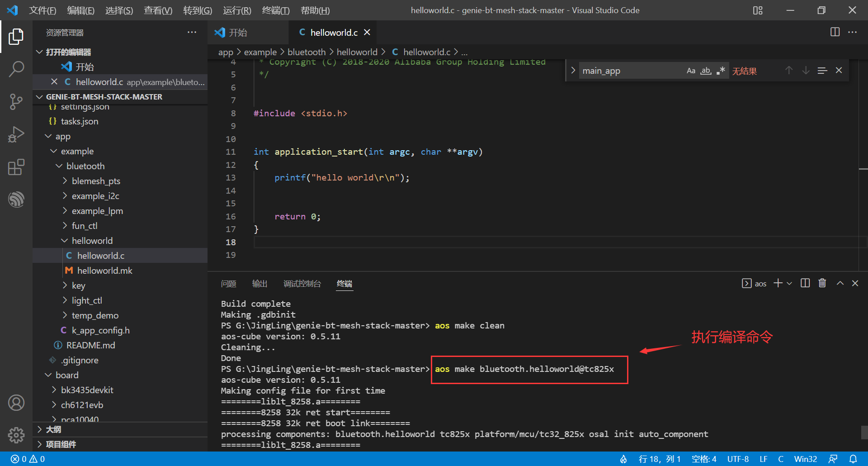Open the Extensions view
Viewport: 868px width, 466px height.
(x=16, y=167)
